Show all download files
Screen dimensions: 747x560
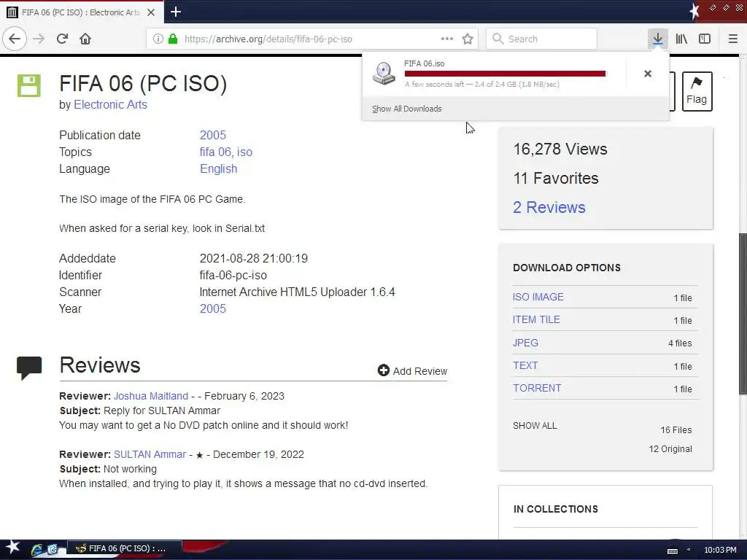pyautogui.click(x=535, y=426)
